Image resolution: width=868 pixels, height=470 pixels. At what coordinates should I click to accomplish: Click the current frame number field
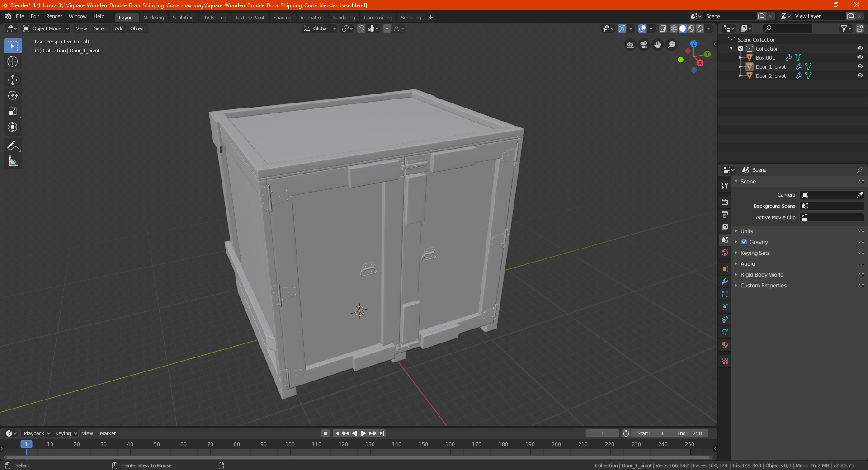(x=602, y=433)
